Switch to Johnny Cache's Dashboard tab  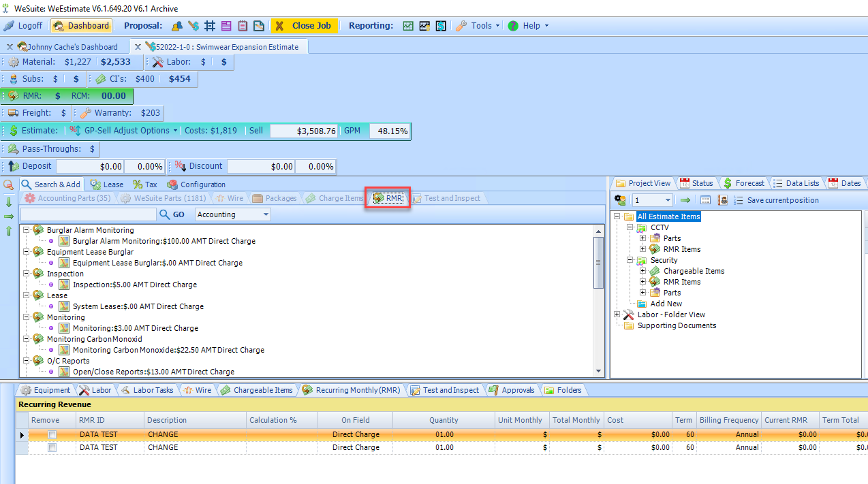click(x=72, y=47)
